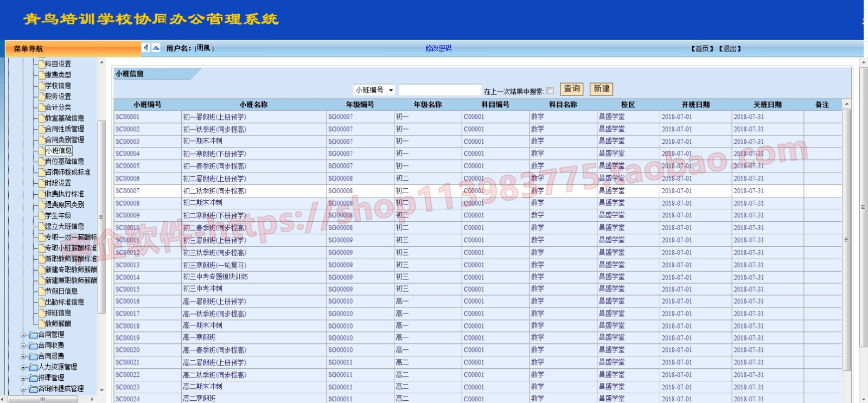Click the 开班日期 column header
The height and width of the screenshot is (403, 868).
point(695,105)
